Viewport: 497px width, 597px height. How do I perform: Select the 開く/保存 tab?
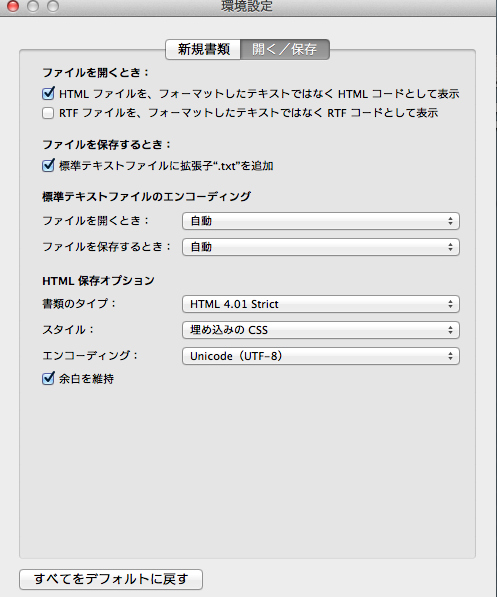click(285, 49)
